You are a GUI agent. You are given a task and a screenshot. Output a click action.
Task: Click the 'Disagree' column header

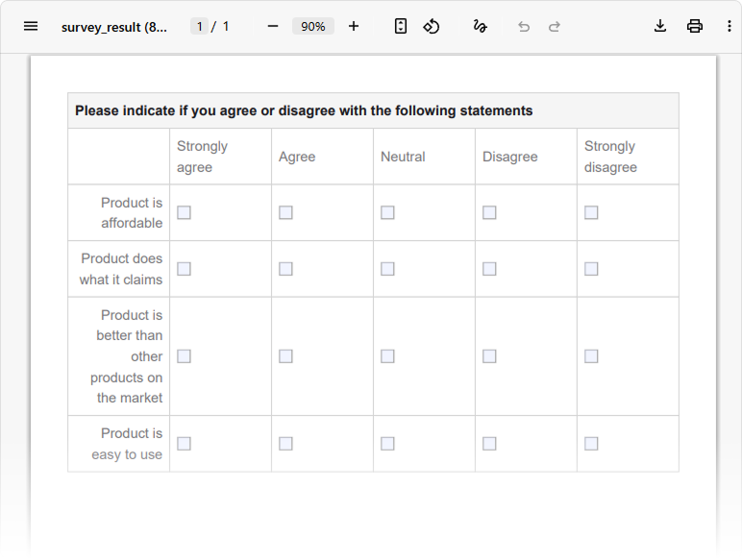(x=509, y=157)
